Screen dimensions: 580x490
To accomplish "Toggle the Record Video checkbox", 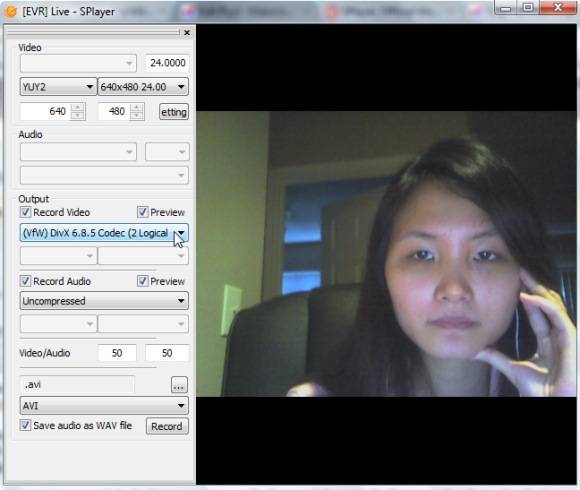I will coord(26,212).
